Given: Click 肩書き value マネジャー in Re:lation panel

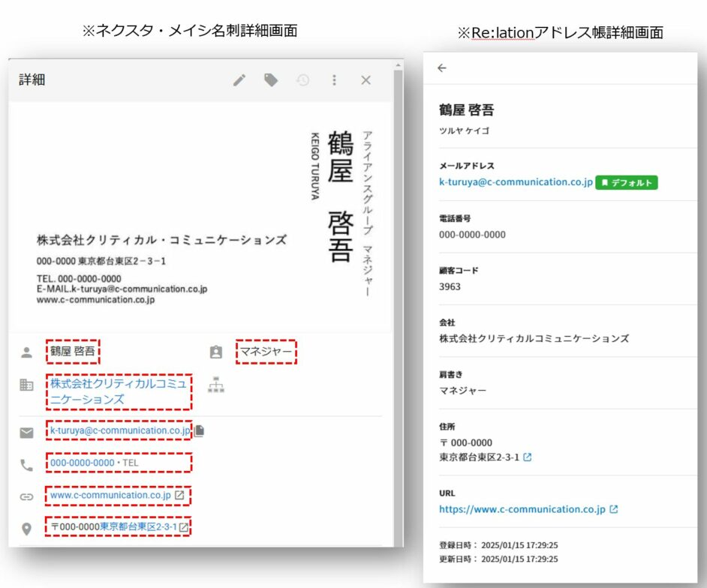Looking at the screenshot, I should [462, 391].
